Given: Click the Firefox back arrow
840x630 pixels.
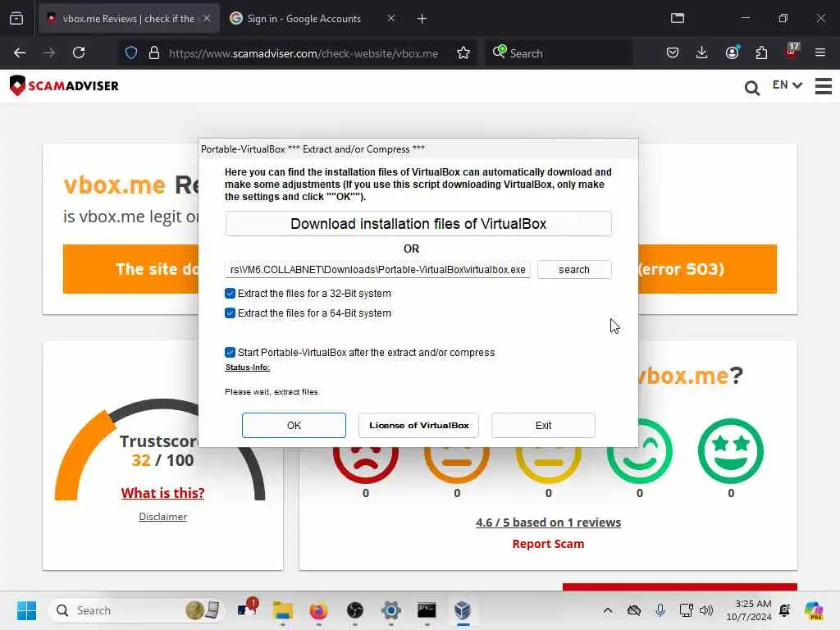Looking at the screenshot, I should click(20, 52).
